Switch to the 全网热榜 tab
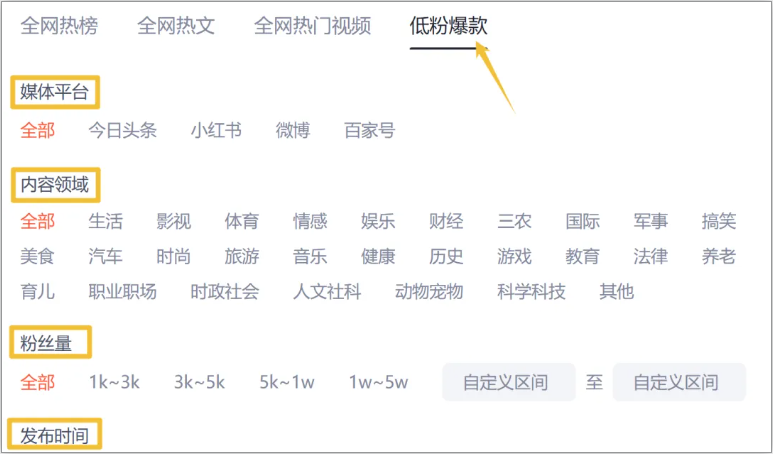Viewport: 773px width, 454px height. coord(59,26)
